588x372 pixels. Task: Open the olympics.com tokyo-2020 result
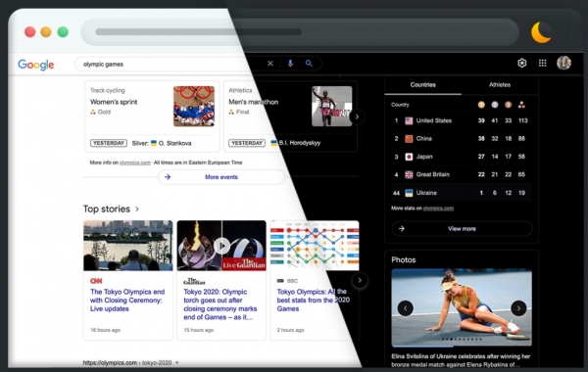point(127,362)
